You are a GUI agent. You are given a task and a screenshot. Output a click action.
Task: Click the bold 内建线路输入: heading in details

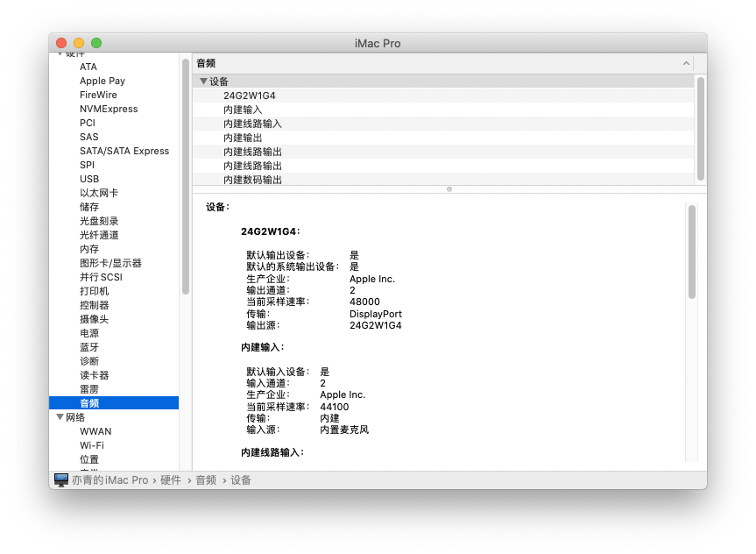(272, 452)
